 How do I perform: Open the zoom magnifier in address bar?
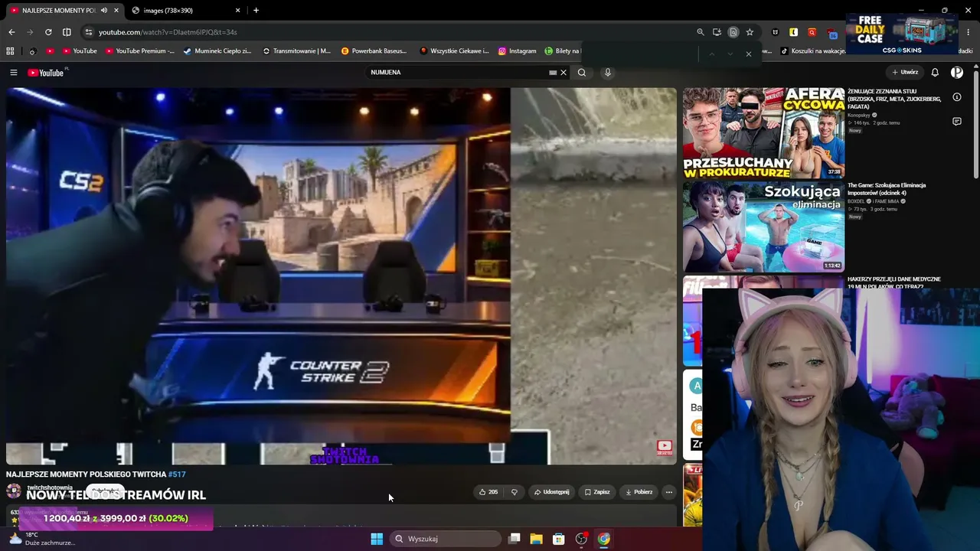coord(700,32)
